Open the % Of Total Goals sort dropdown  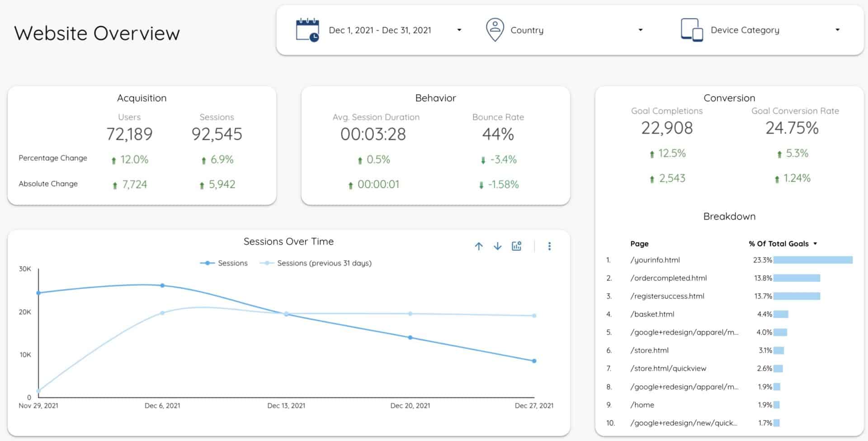click(x=816, y=244)
